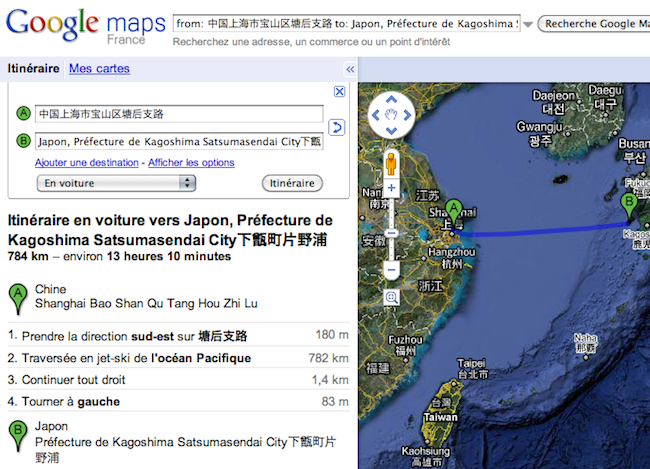Select step 4 Tourner à gauche

click(x=178, y=401)
